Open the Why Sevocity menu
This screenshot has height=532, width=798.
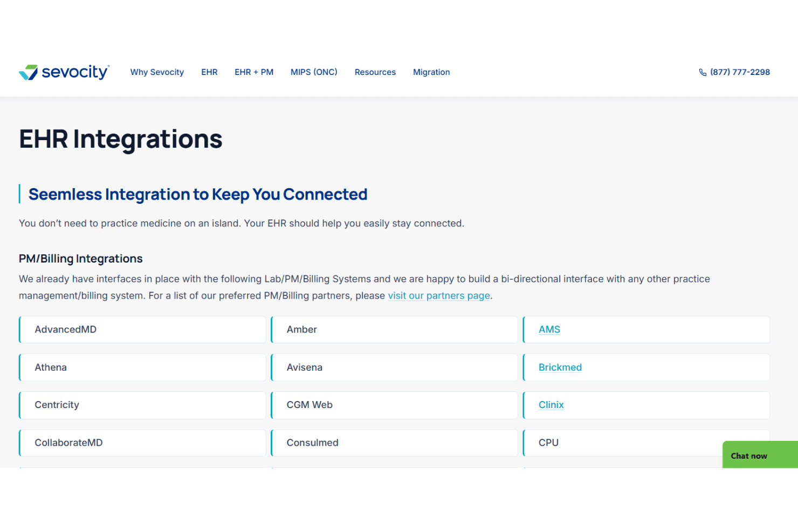pyautogui.click(x=157, y=72)
